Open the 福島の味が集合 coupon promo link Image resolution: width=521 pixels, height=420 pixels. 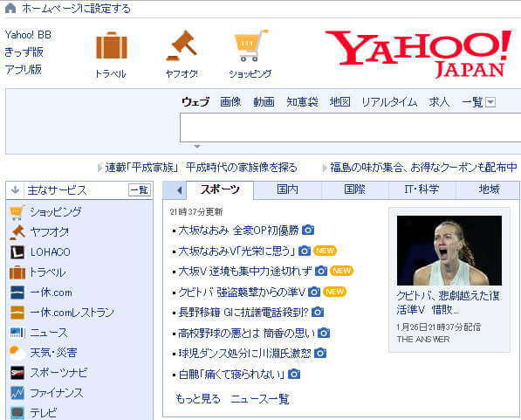[423, 168]
